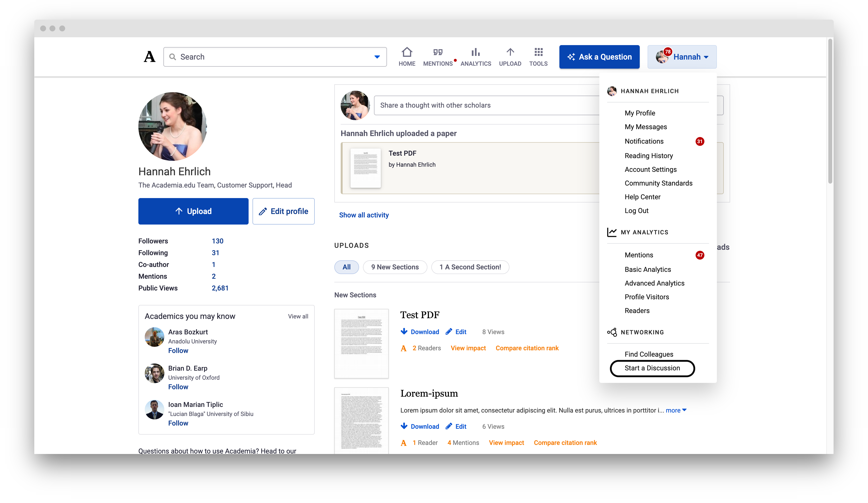
Task: Click Show all activity link
Action: (364, 215)
